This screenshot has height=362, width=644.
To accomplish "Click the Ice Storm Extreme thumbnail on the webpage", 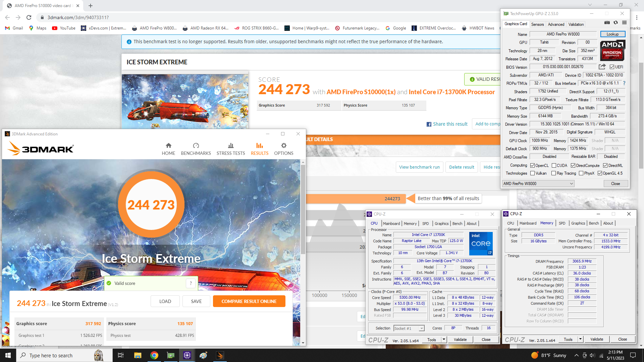I will (185, 102).
